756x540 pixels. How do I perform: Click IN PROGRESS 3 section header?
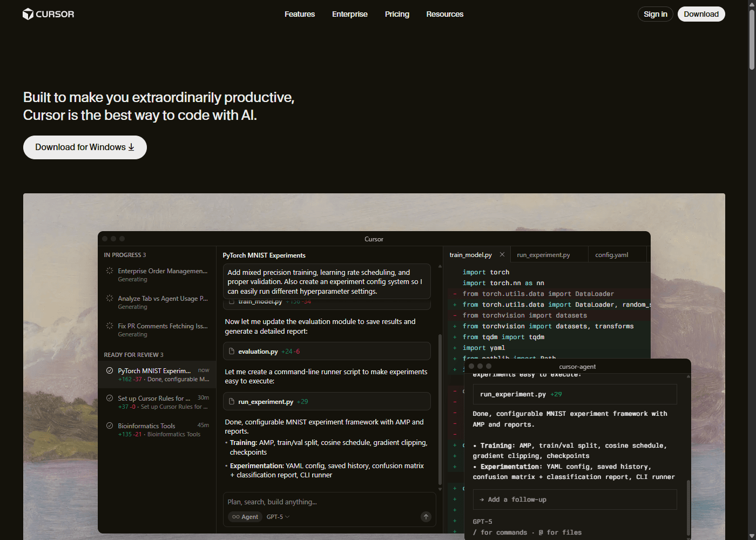125,255
